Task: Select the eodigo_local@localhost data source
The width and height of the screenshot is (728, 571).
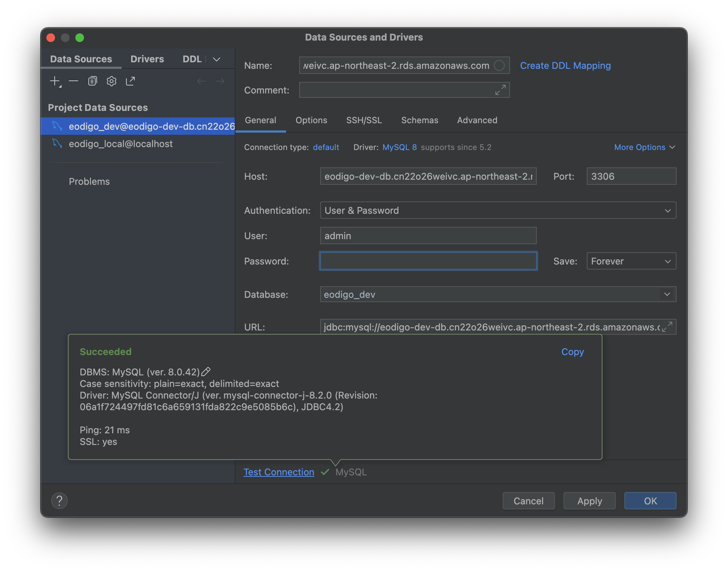Action: [x=121, y=144]
